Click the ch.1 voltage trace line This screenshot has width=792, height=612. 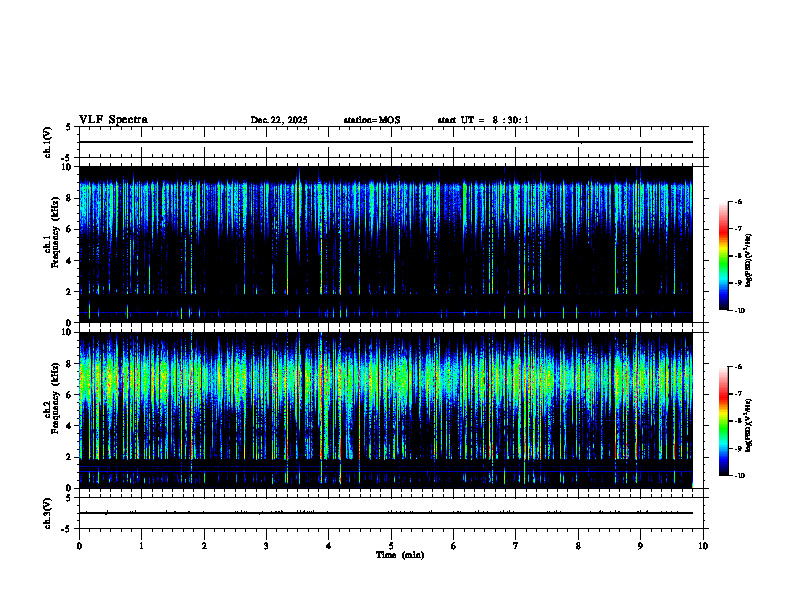pos(386,142)
